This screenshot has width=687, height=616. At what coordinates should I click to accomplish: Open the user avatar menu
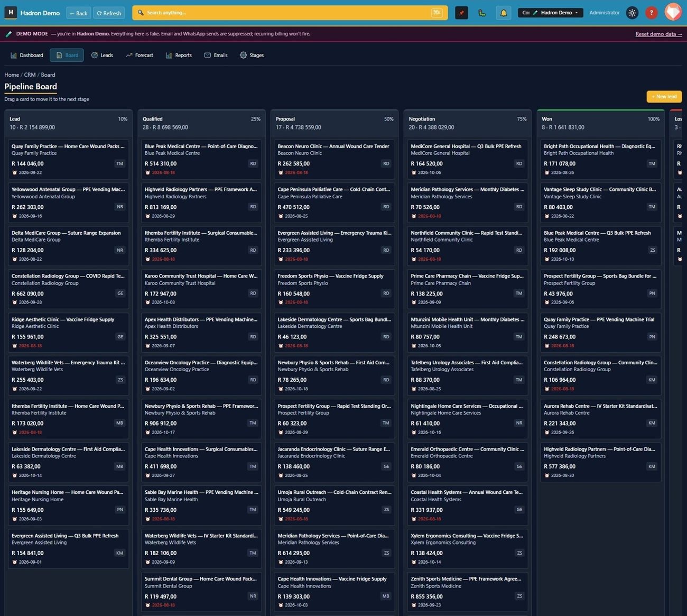click(x=673, y=12)
